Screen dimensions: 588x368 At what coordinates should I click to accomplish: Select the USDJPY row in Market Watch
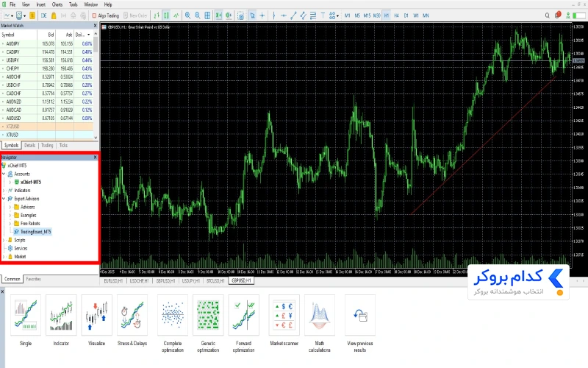[46, 60]
